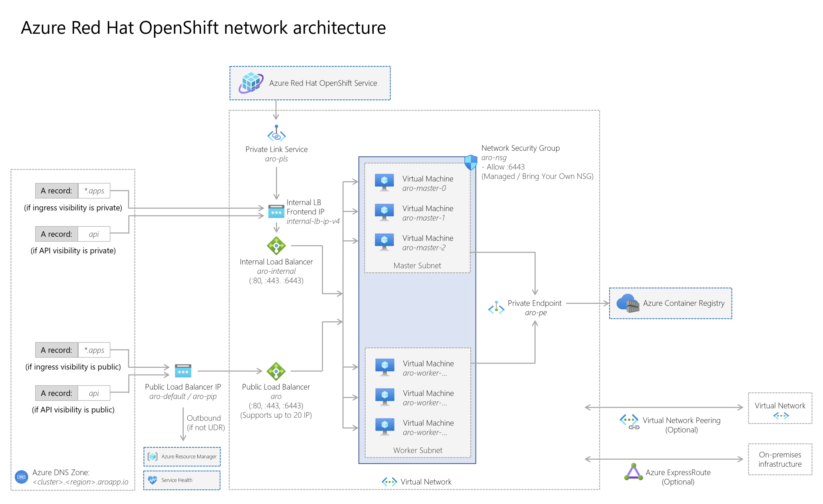Click the Azure Red Hat OpenShift Service icon

251,83
